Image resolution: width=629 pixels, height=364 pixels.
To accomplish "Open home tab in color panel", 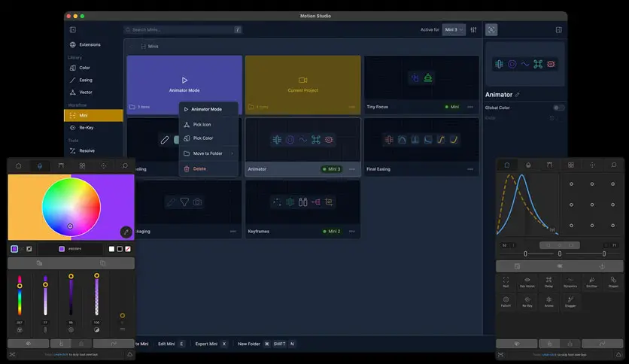I will 19,166.
